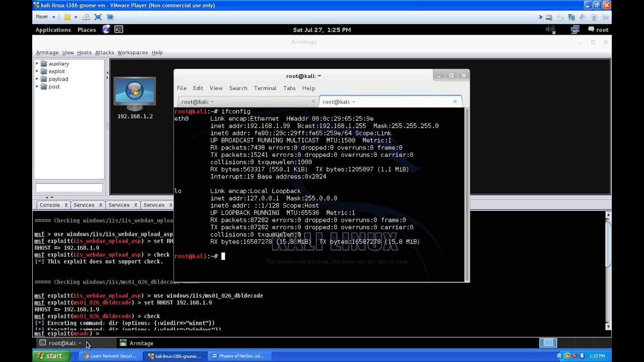Click the auxiliary folder icon in module tree
Screen dimensions: 644x362
click(x=44, y=64)
